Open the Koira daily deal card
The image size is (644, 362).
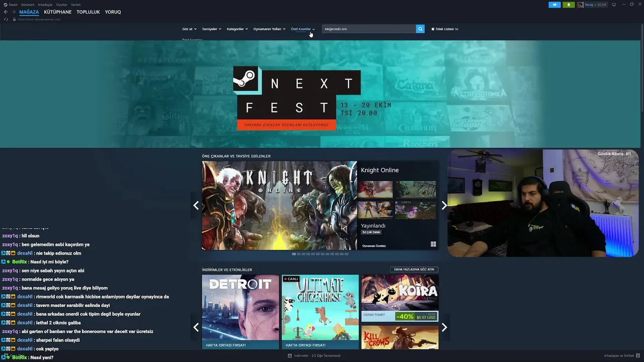[x=399, y=298]
